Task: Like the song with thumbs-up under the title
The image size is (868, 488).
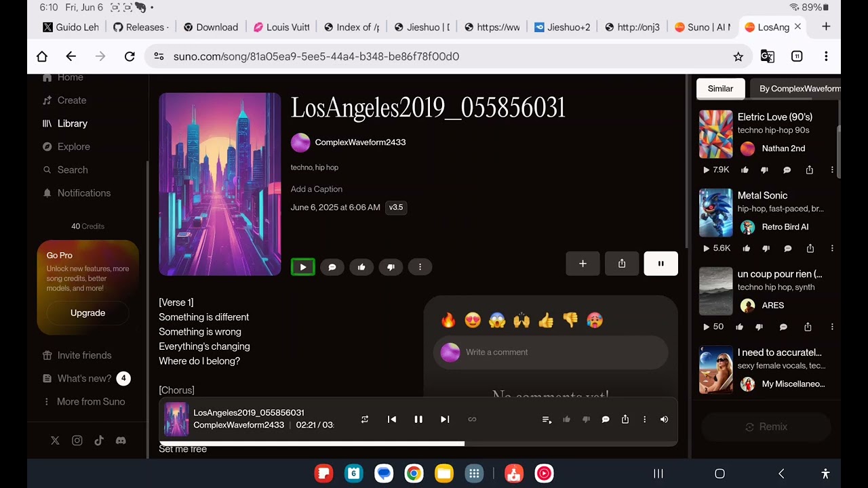Action: (361, 267)
